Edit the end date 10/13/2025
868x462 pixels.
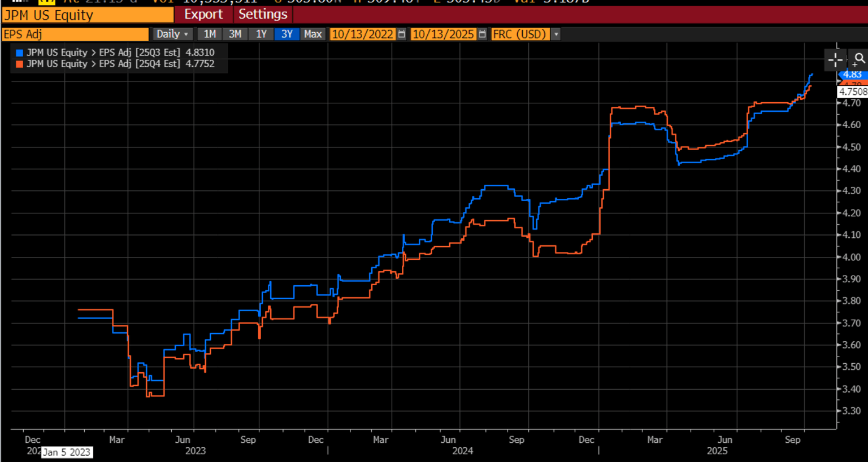[443, 34]
